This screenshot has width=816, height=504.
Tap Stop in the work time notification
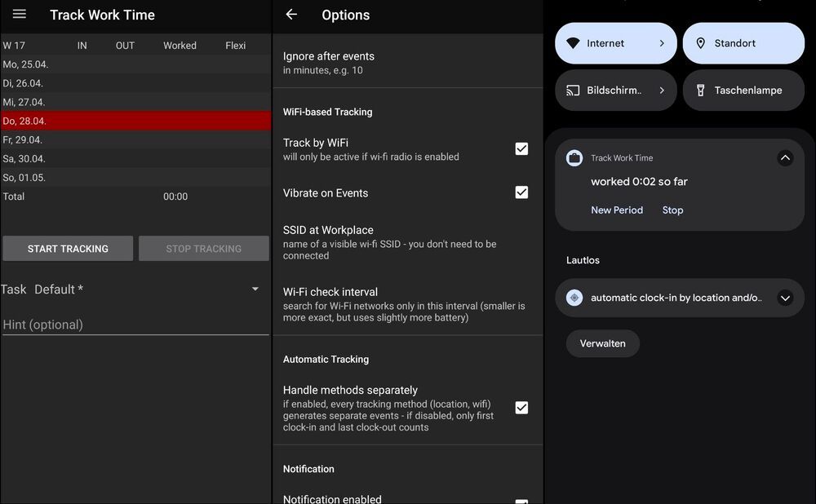pyautogui.click(x=672, y=210)
